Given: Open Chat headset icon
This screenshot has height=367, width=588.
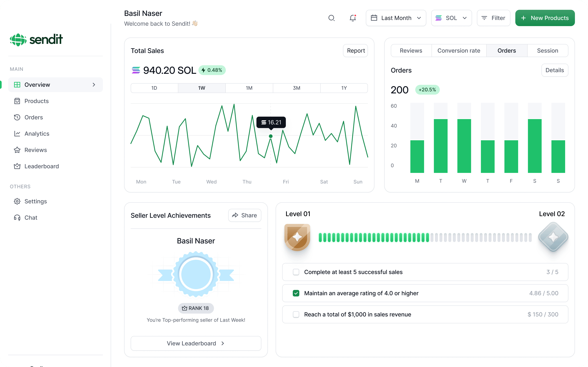Looking at the screenshot, I should pos(17,218).
